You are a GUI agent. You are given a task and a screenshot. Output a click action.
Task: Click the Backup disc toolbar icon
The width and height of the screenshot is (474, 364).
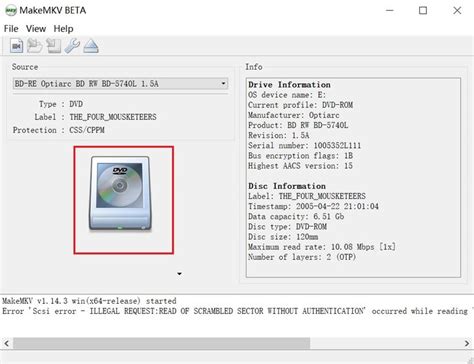point(53,46)
